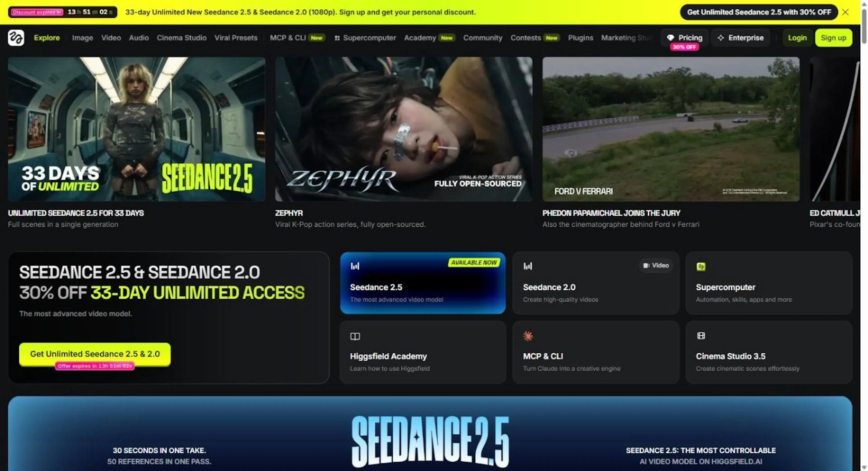Click the Supercomputer card title

(x=725, y=287)
